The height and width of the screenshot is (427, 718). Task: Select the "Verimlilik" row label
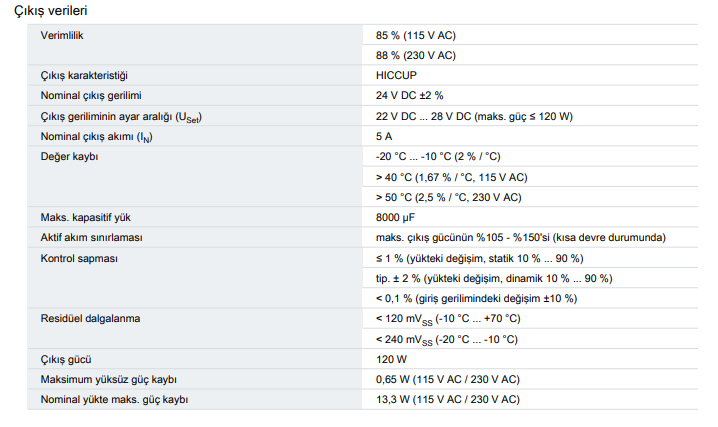62,35
